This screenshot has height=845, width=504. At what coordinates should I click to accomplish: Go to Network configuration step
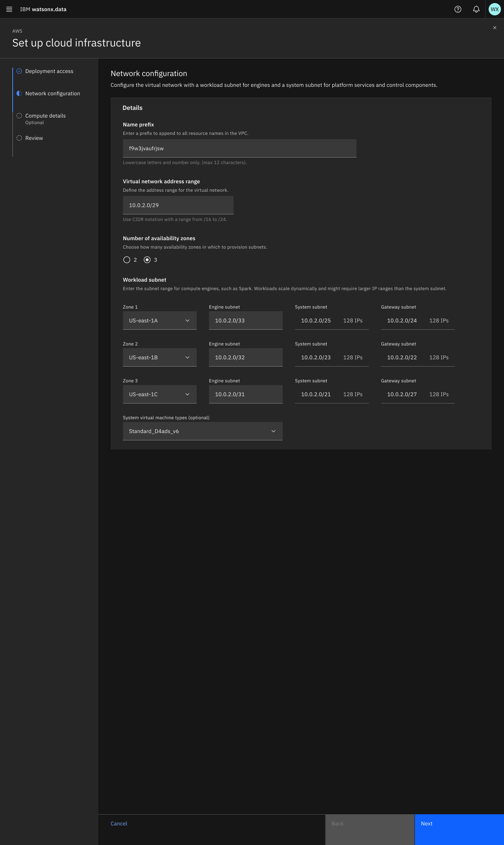(x=53, y=93)
